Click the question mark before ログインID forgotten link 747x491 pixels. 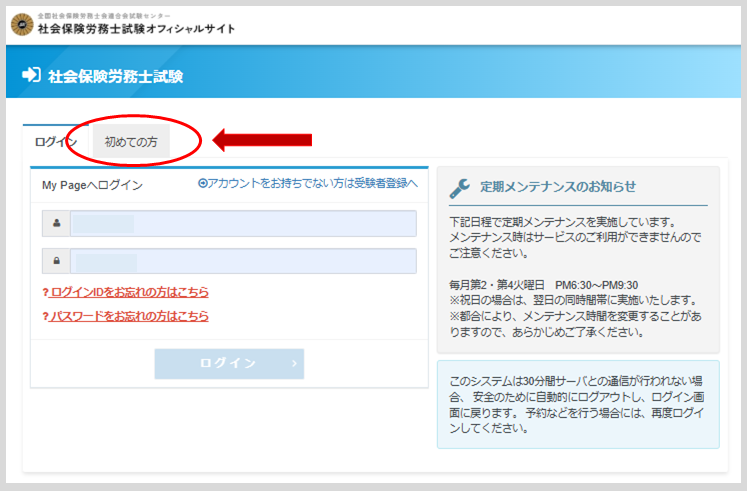tap(45, 293)
